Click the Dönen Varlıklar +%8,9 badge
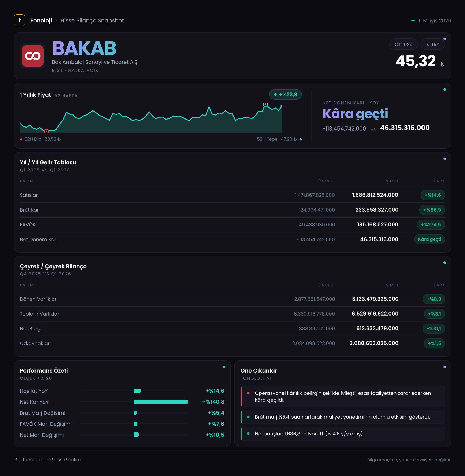The width and height of the screenshot is (465, 476). coord(434,299)
